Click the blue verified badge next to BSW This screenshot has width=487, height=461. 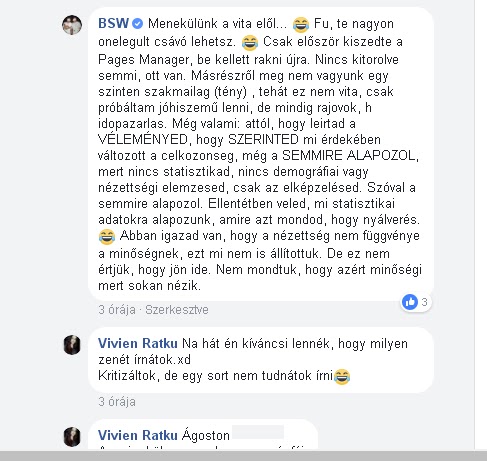tap(137, 24)
